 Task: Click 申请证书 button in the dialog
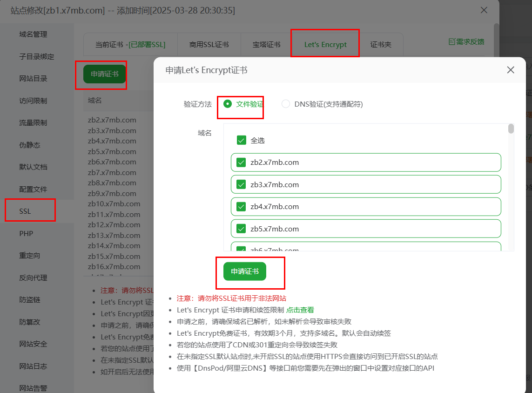245,271
